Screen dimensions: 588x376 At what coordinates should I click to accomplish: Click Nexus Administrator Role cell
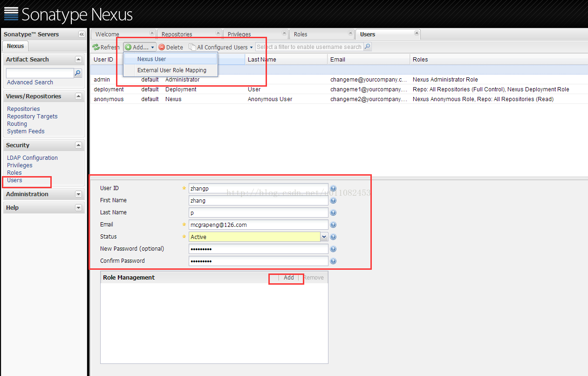pos(445,80)
